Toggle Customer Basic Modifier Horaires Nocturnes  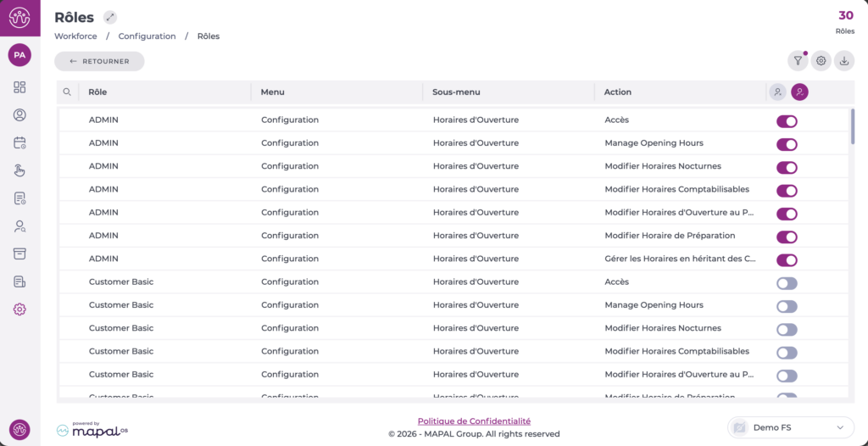tap(787, 329)
